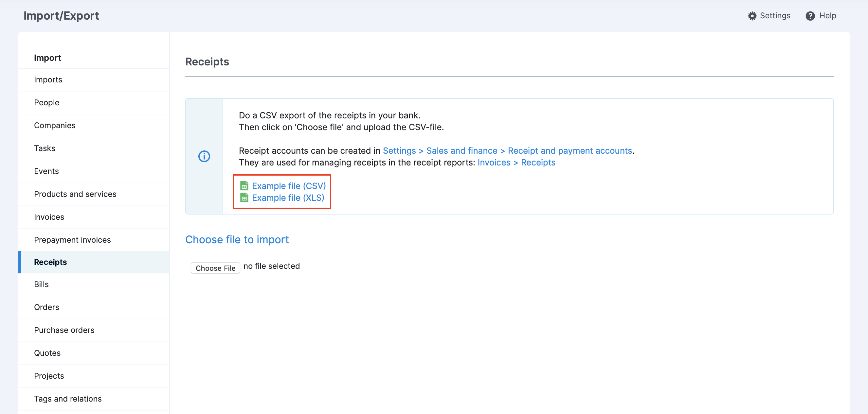Viewport: 868px width, 414px height.
Task: Open Receipt and payment accounts link
Action: tap(570, 150)
